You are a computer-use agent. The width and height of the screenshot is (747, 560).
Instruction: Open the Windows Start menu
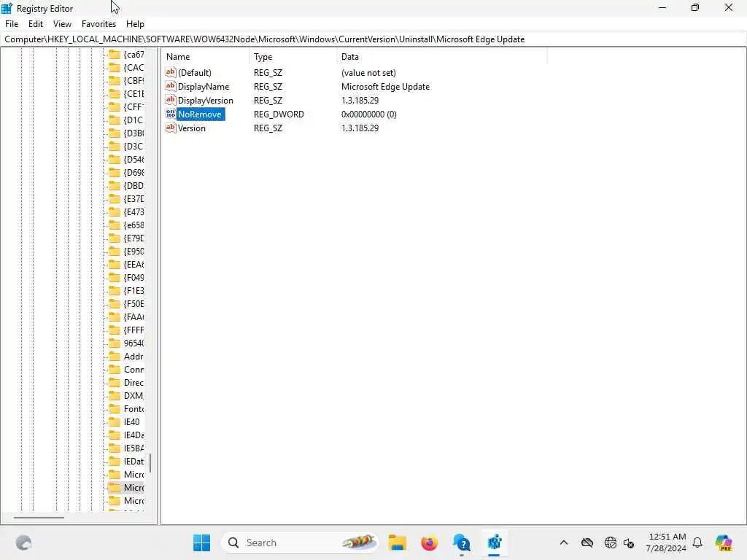201,542
